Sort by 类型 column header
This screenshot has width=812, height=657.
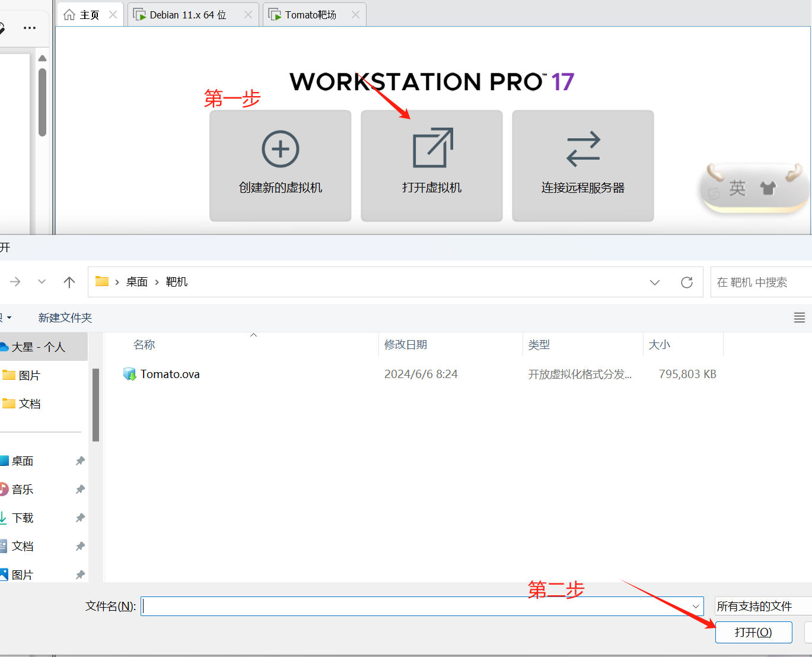(539, 345)
